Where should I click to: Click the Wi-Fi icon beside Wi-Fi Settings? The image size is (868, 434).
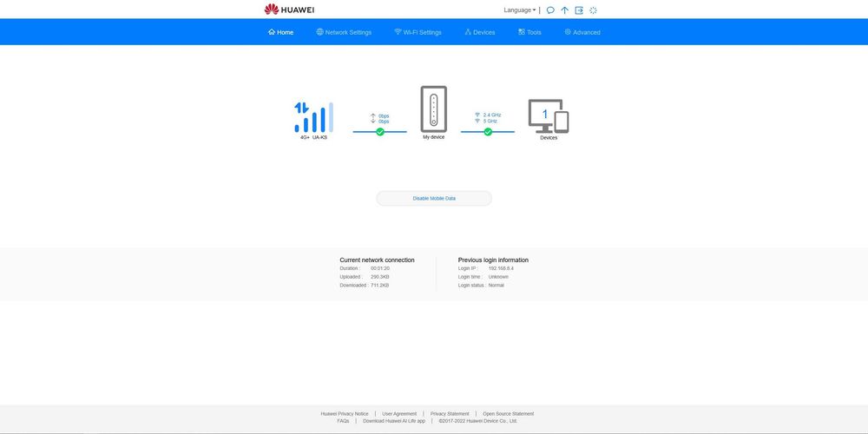pyautogui.click(x=398, y=32)
